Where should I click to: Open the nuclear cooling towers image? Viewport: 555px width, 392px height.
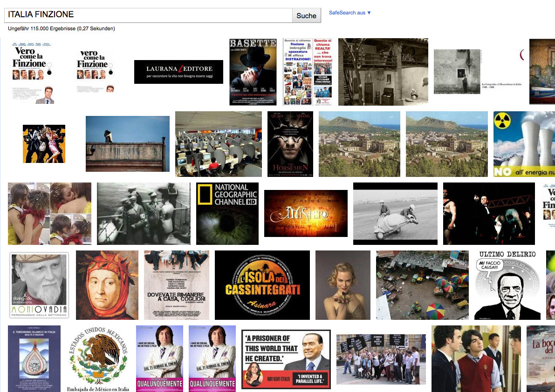[524, 144]
